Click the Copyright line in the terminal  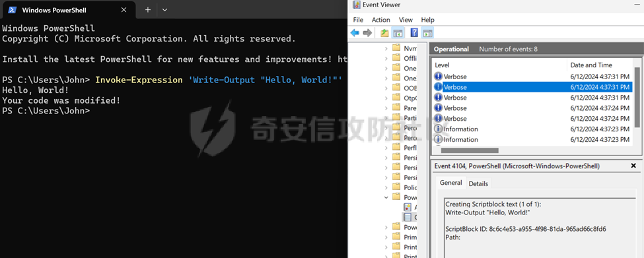pos(149,39)
